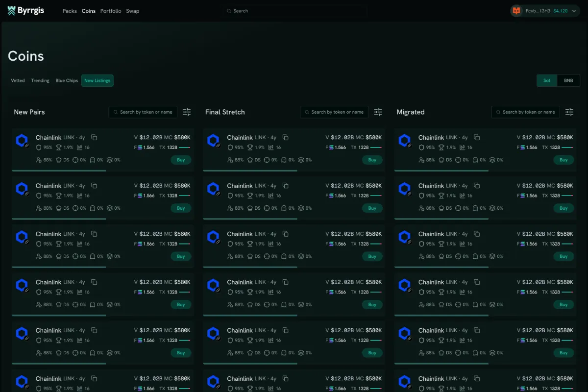The height and width of the screenshot is (392, 588).
Task: Copy address on fifth Final Stretch card
Action: [285, 331]
